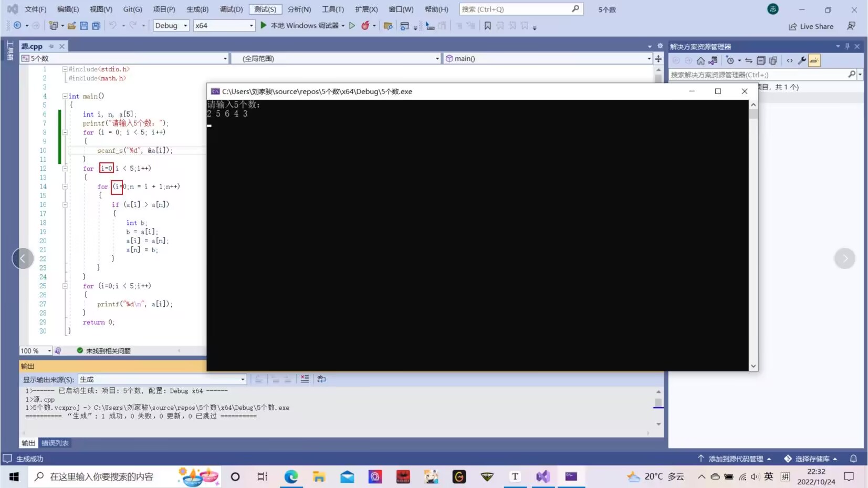The width and height of the screenshot is (868, 488).
Task: Click the undo arrow icon
Action: pyautogui.click(x=112, y=25)
